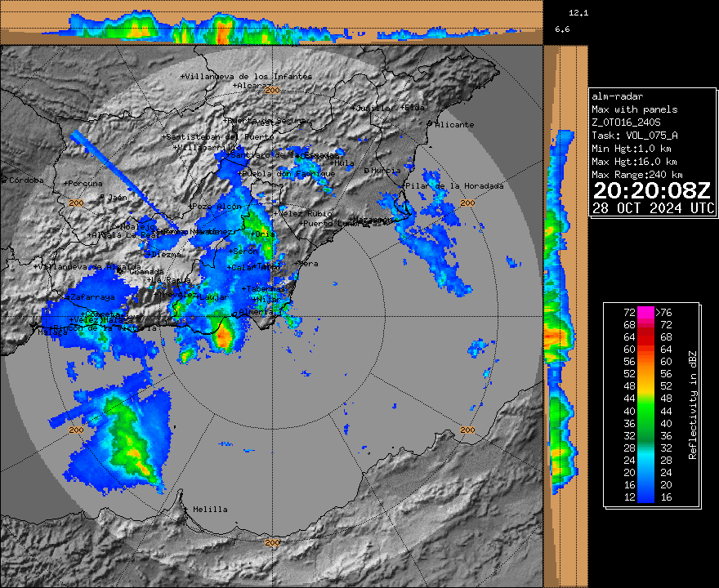The image size is (719, 588).
Task: Click the 12.1 height scale label
Action: (x=578, y=13)
